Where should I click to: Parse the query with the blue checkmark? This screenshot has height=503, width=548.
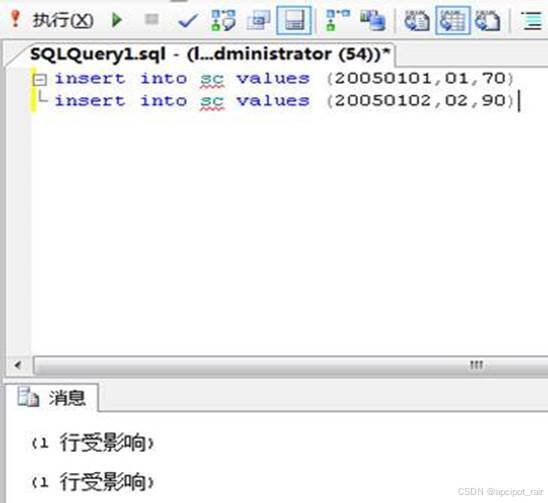[x=188, y=21]
